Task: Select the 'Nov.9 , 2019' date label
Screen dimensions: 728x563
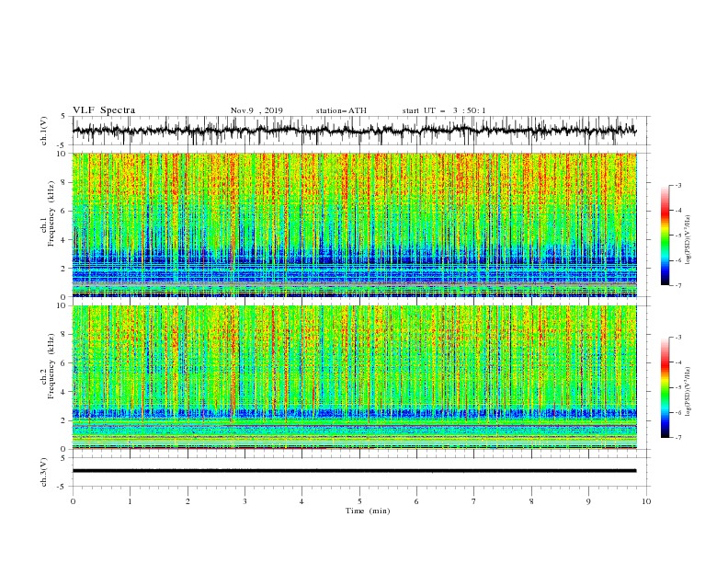Action: point(256,110)
